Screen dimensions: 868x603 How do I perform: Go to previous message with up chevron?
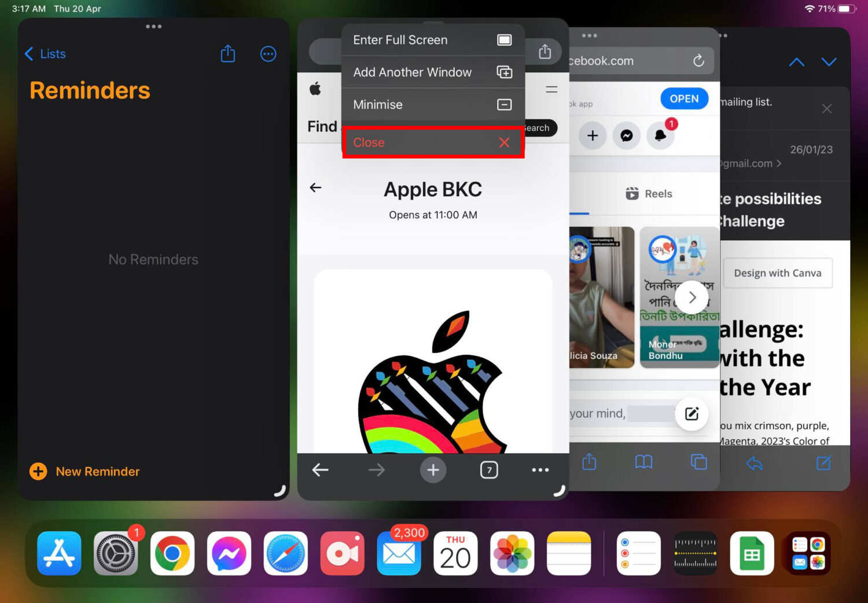coord(797,62)
